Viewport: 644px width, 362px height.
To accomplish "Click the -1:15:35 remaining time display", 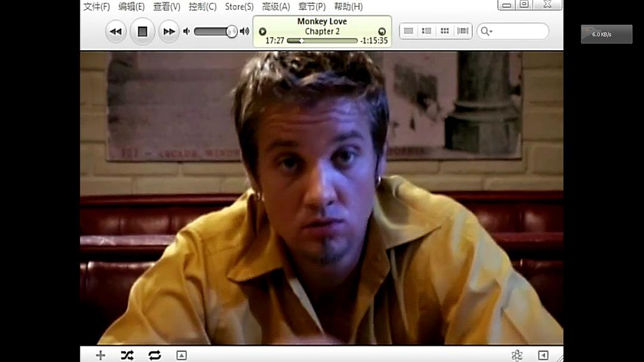I will click(x=374, y=41).
